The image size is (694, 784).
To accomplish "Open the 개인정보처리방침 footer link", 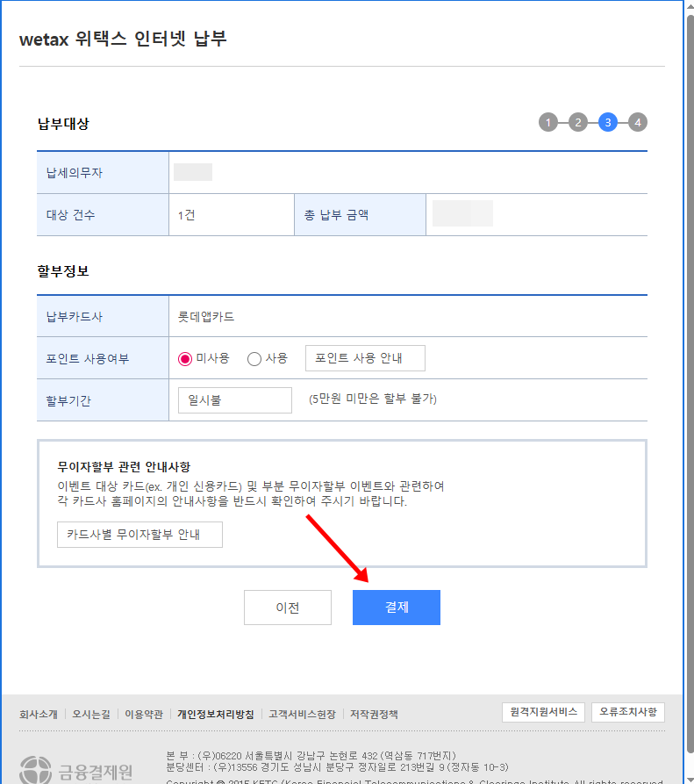I will [x=215, y=714].
